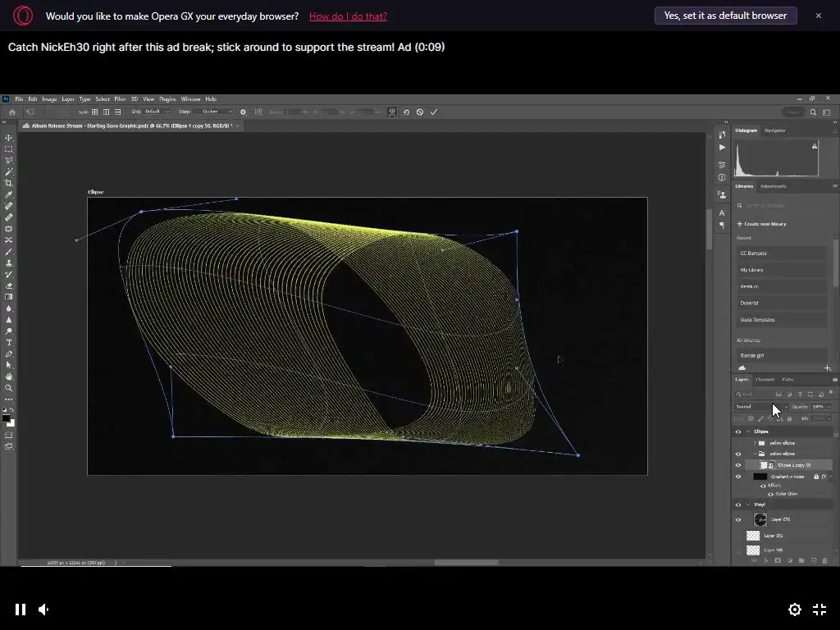
Task: Click the Libraries search field
Action: click(x=783, y=205)
